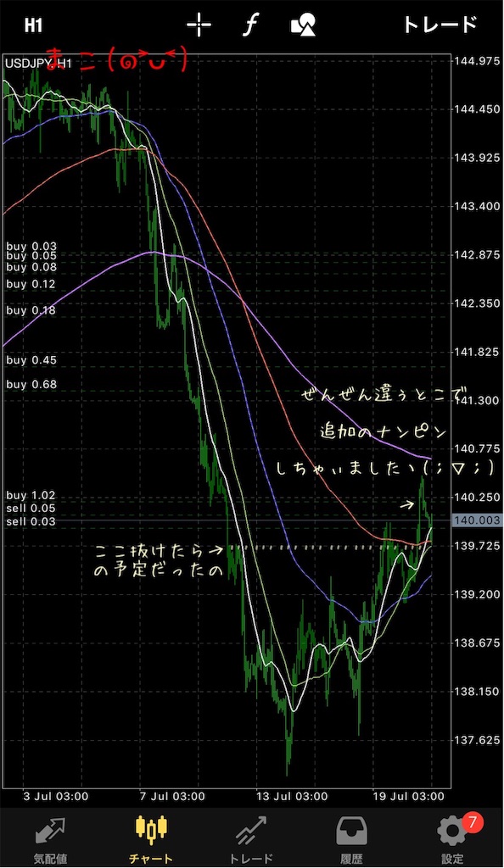
Task: Select the buy 0.45 order line label
Action: pos(31,359)
